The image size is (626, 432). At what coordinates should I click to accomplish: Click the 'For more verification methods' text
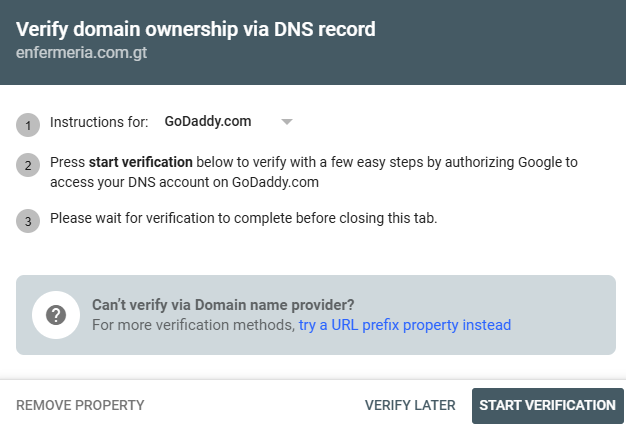[x=193, y=325]
